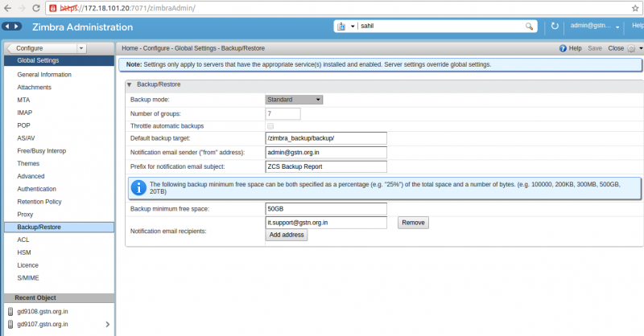This screenshot has height=336, width=644.
Task: Open the search type dropdown arrow
Action: (353, 27)
